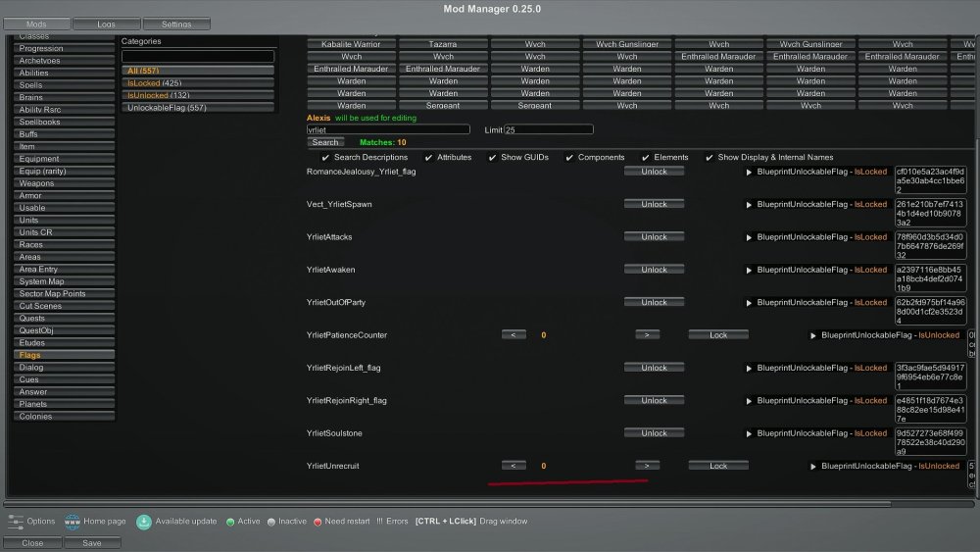Click the Home page www globe icon
The height and width of the screenshot is (552, 980).
click(72, 521)
